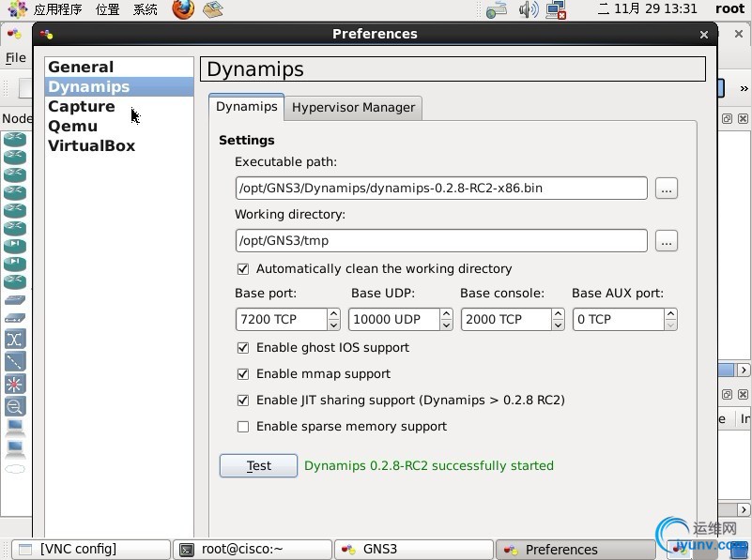Switch to Hypervisor Manager tab
752x560 pixels.
(353, 108)
